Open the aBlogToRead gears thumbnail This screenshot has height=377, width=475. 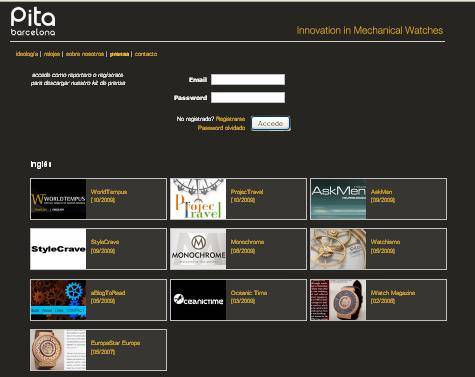pos(58,300)
